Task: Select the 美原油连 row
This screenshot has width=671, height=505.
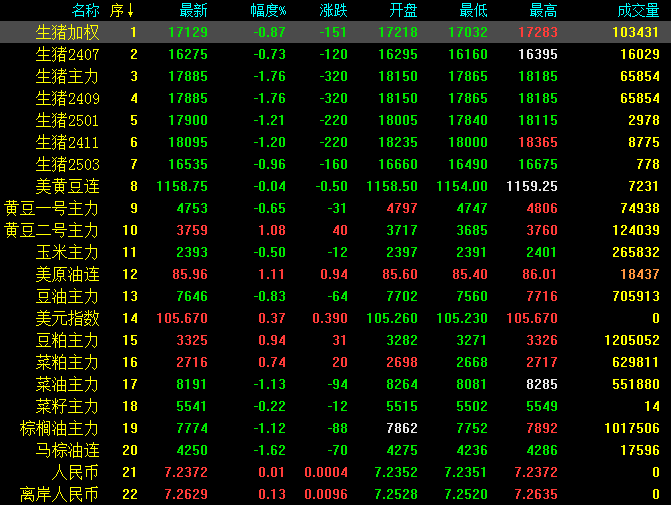Action: (68, 274)
